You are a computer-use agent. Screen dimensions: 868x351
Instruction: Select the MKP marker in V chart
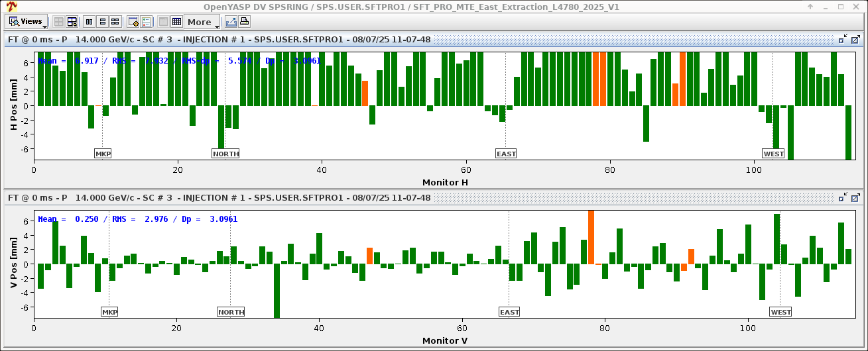tap(109, 312)
